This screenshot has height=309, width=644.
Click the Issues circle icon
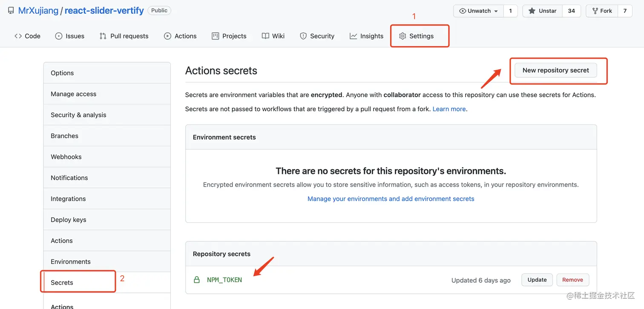59,36
